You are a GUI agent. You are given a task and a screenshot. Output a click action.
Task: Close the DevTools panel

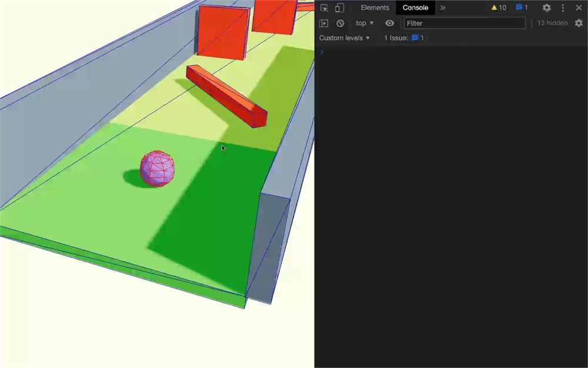click(578, 8)
